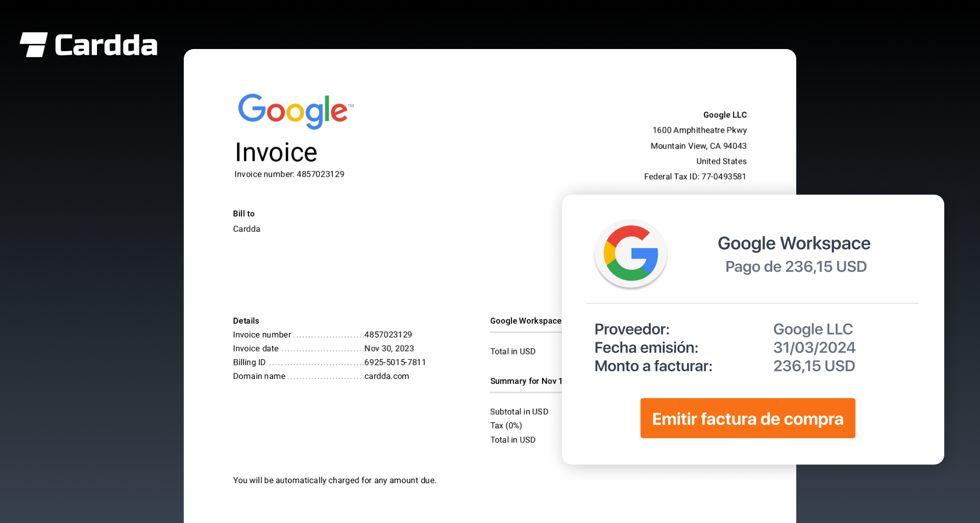Screen dimensions: 980x523
Task: Click the Federal Tax ID line
Action: point(695,177)
